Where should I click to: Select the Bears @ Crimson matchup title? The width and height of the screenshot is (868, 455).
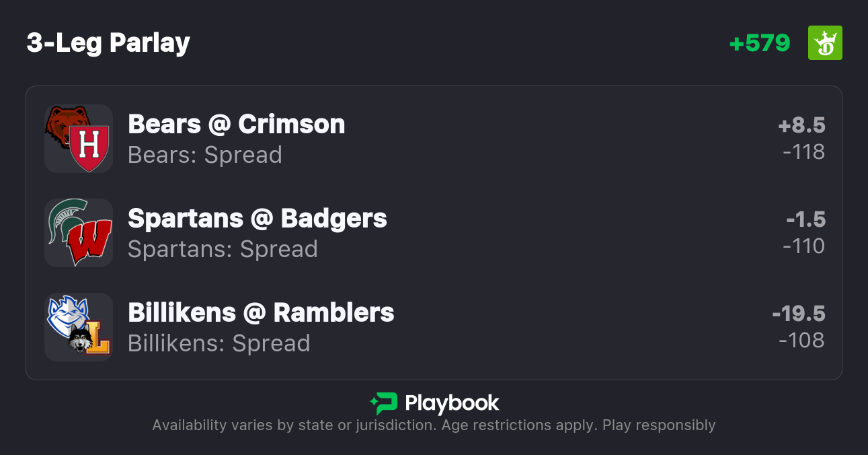236,125
